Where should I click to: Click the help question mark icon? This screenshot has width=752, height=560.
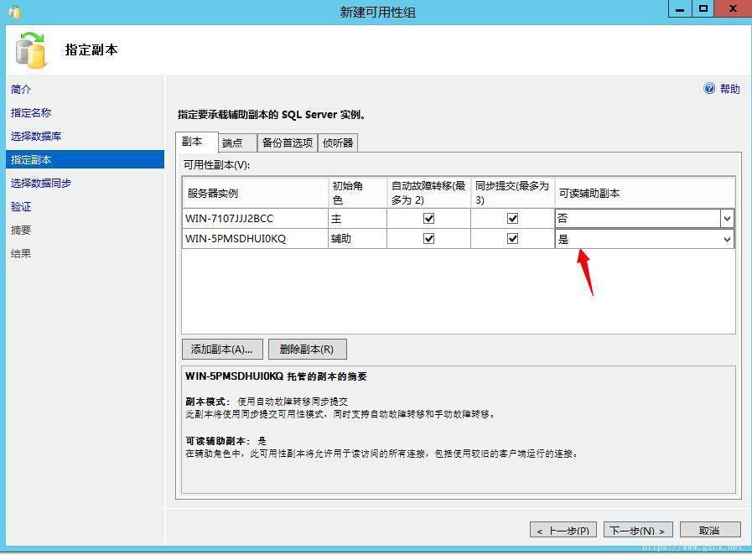coord(709,89)
